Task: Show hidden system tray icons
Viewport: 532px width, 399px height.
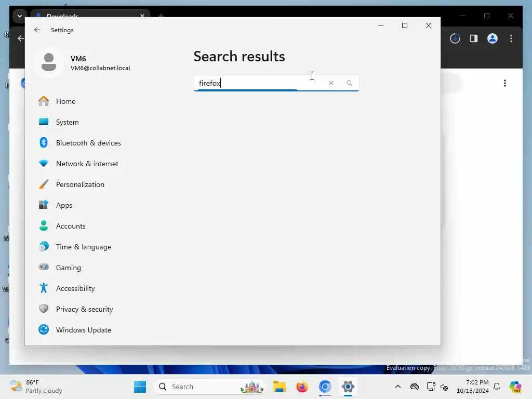Action: coord(398,387)
